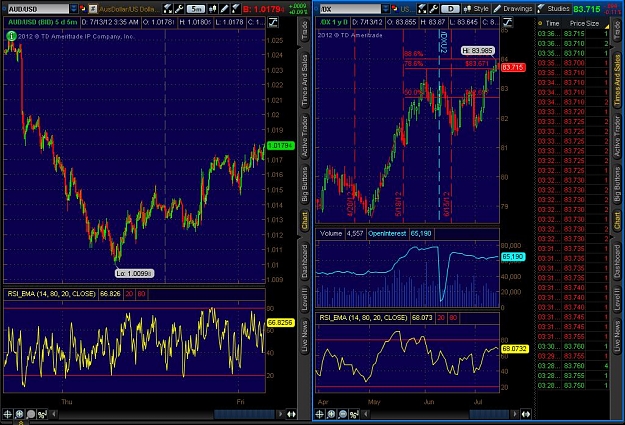This screenshot has width=625, height=425.
Task: Click the Price column header in Time and Sales
Action: [577, 24]
